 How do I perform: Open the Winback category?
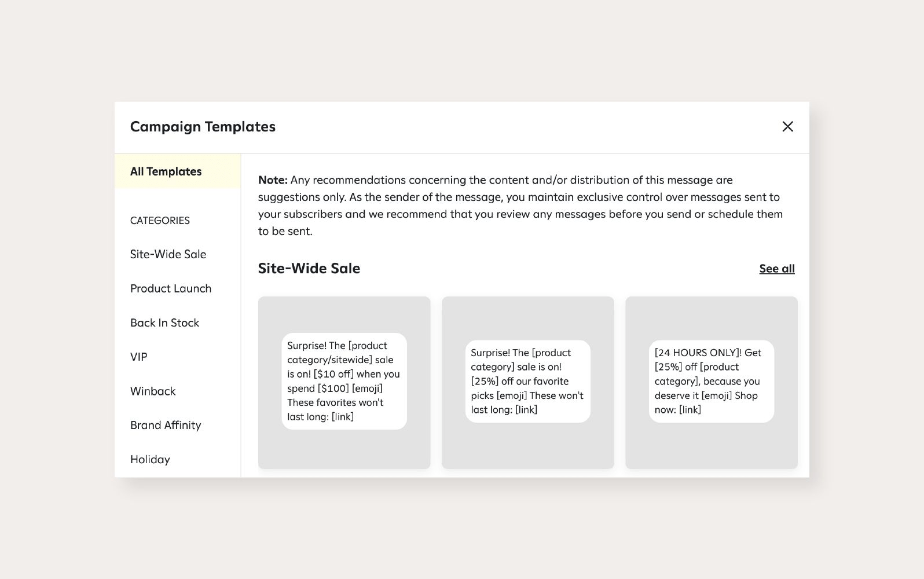[x=153, y=391]
